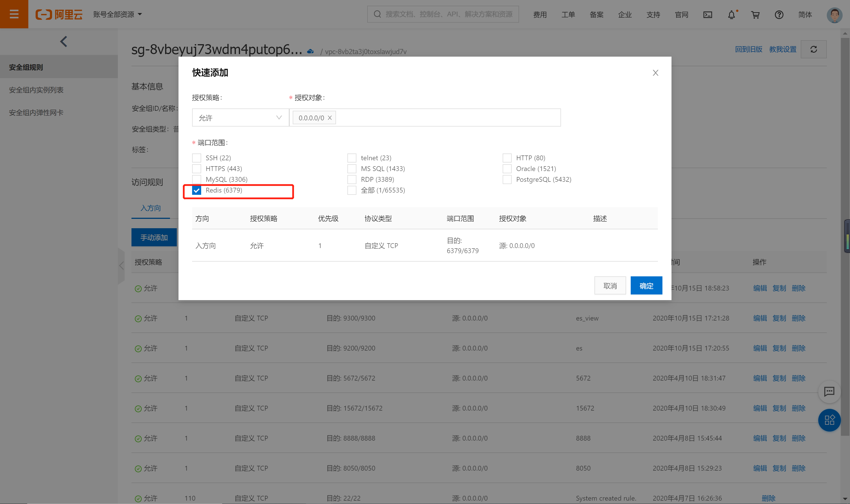
Task: Open the Cloud Shell terminal icon
Action: pyautogui.click(x=707, y=15)
